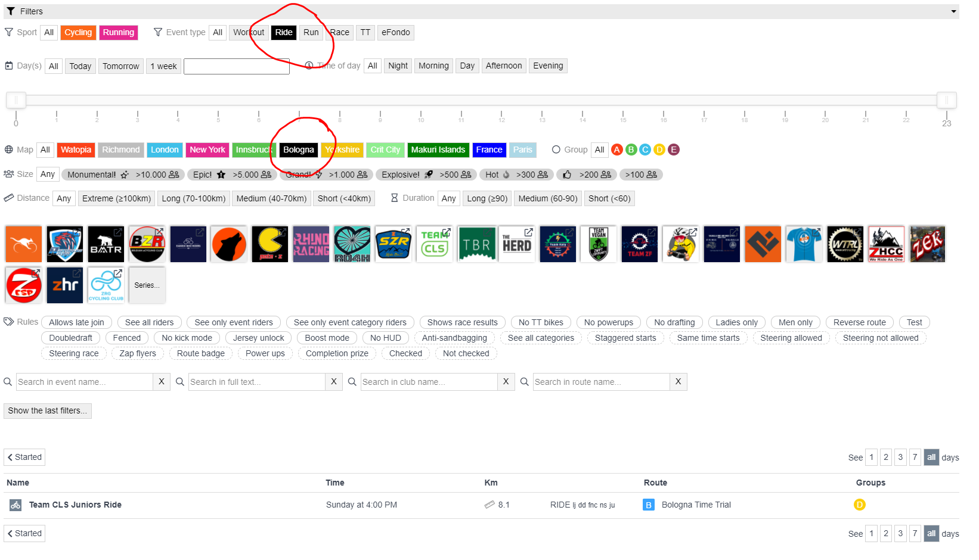Grab the slider handle at hour 0

(16, 100)
